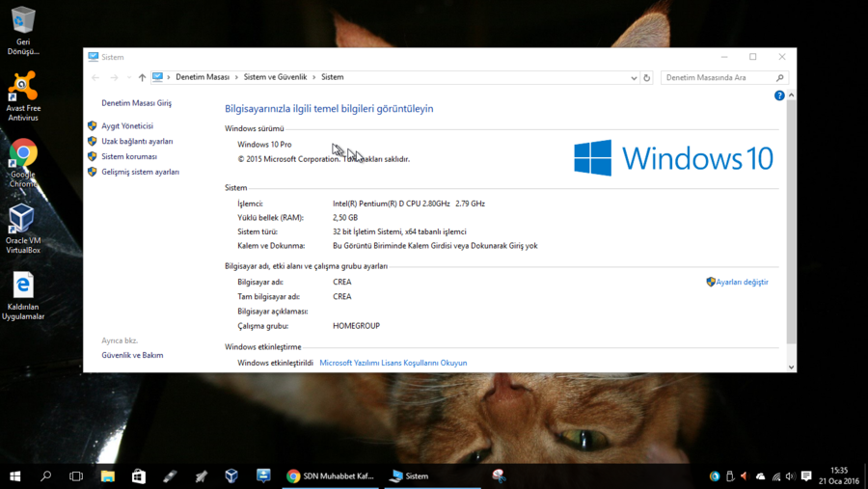The width and height of the screenshot is (868, 489).
Task: Click RAM value 2,50 GB
Action: pos(345,218)
